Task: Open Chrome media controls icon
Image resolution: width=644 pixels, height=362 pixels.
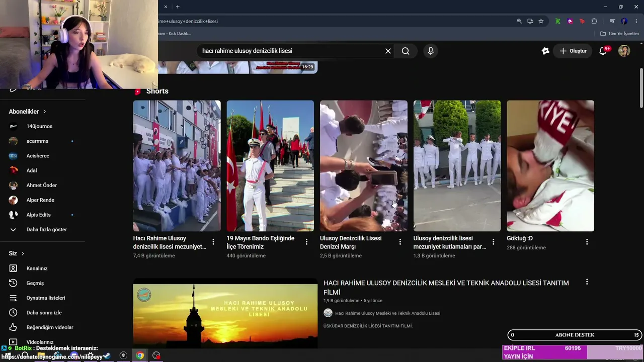Action: (x=612, y=21)
